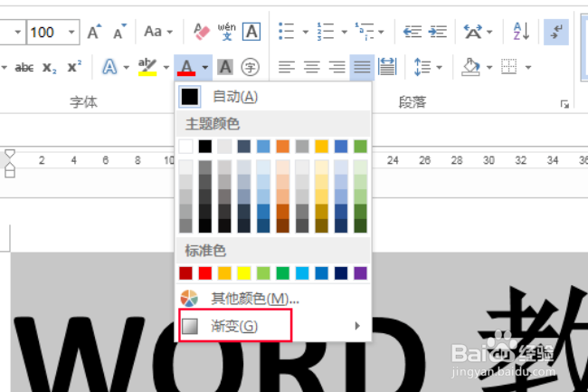This screenshot has height=392, width=588.
Task: Expand the Change Case Aa dropdown
Action: tap(170, 32)
